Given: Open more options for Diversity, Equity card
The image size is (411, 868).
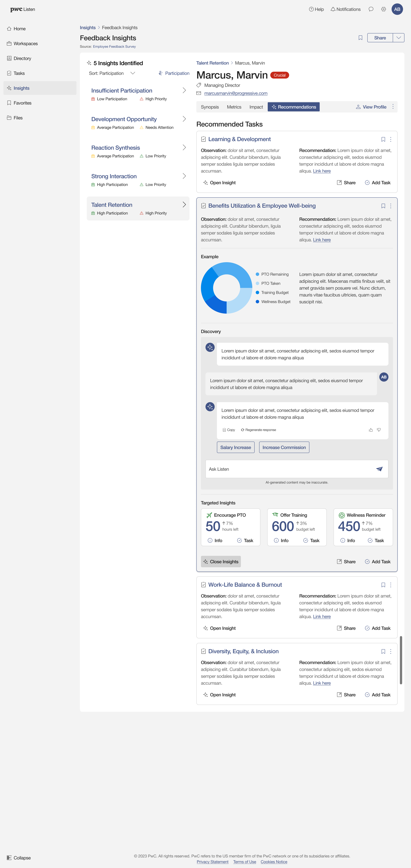Looking at the screenshot, I should [x=390, y=652].
